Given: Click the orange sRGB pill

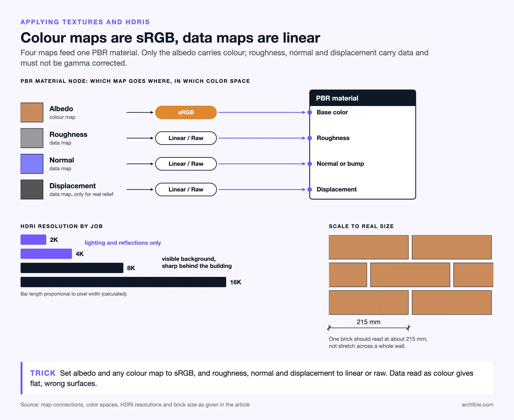Looking at the screenshot, I should tap(186, 112).
